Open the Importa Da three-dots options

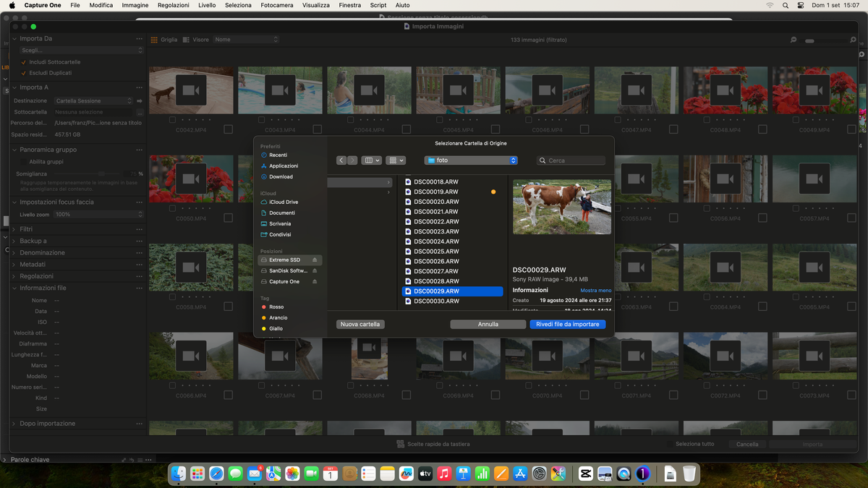pos(140,39)
